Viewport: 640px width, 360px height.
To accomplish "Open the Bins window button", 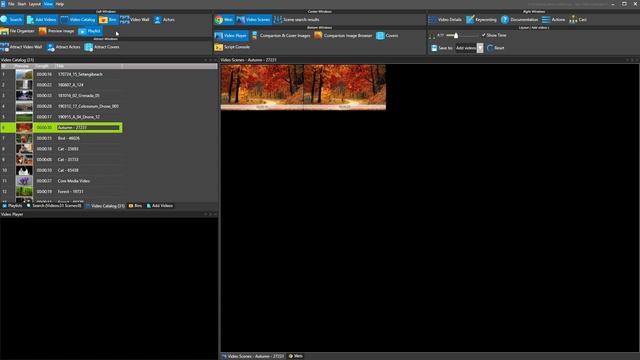I will [x=108, y=20].
